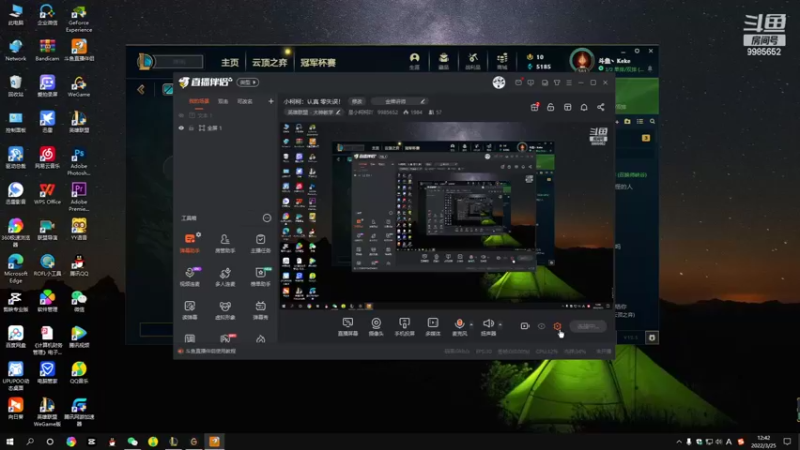
Task: Open the toolbox icon right of 多人连麦
Action: (260, 276)
